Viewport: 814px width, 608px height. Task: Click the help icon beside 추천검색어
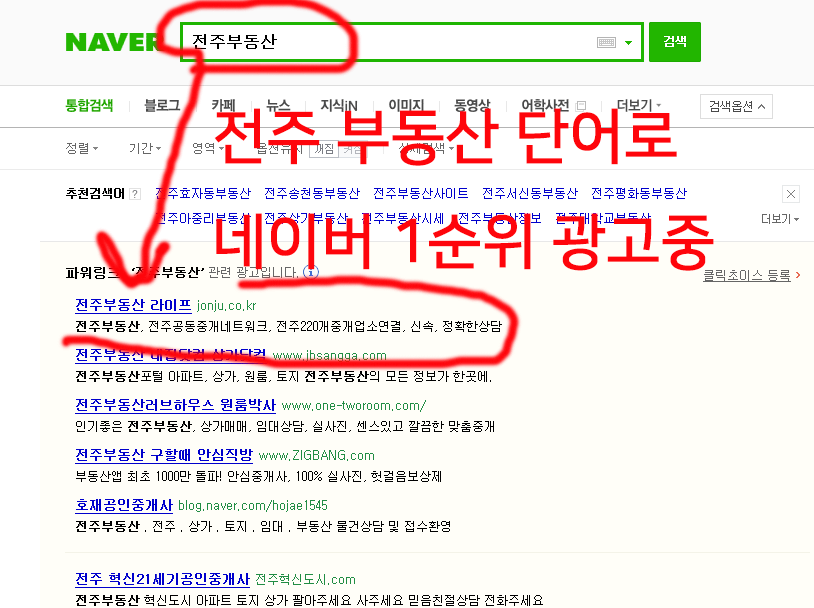(135, 194)
